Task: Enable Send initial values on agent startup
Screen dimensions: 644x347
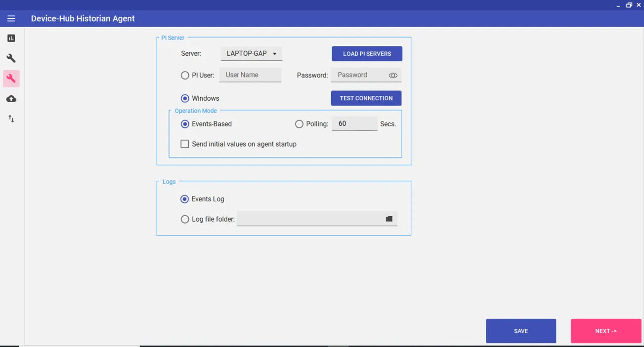Action: pyautogui.click(x=185, y=144)
